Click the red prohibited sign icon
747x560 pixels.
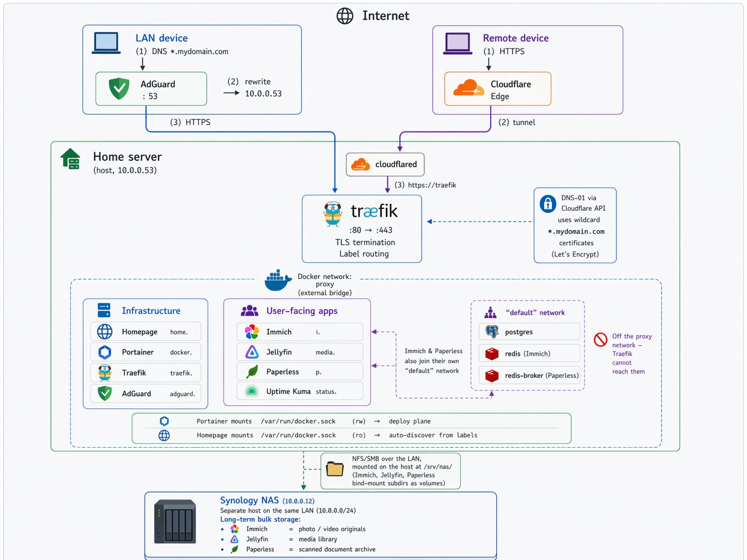coord(600,339)
